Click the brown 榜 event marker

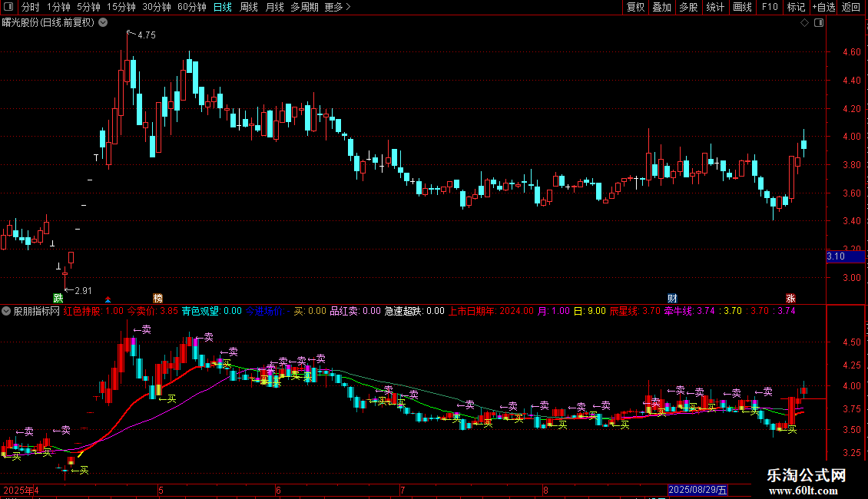[x=157, y=298]
